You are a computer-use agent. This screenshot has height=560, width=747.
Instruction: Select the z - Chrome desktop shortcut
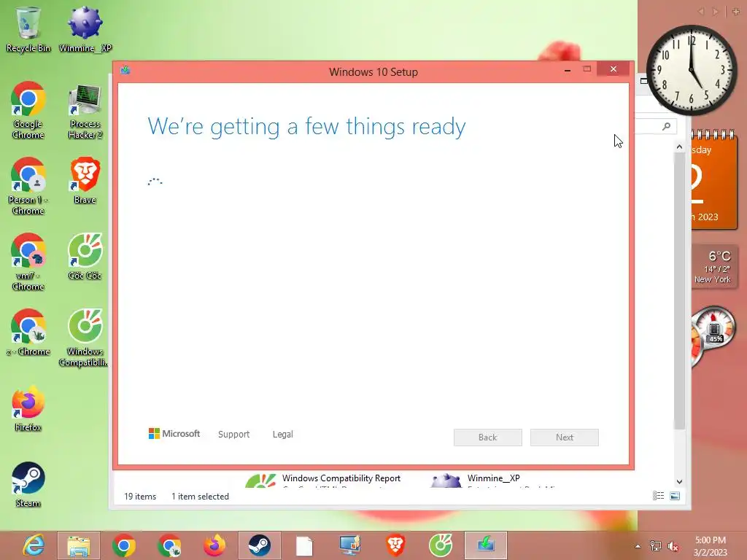[x=28, y=332]
